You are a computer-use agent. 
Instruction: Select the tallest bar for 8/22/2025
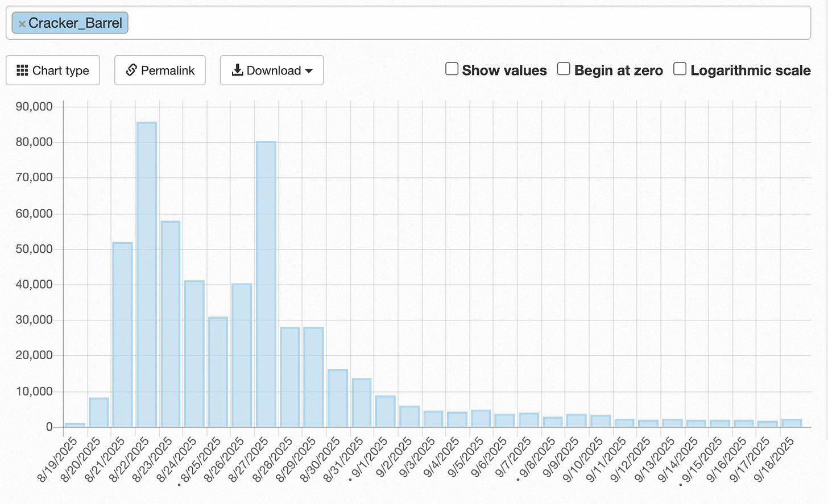click(147, 275)
